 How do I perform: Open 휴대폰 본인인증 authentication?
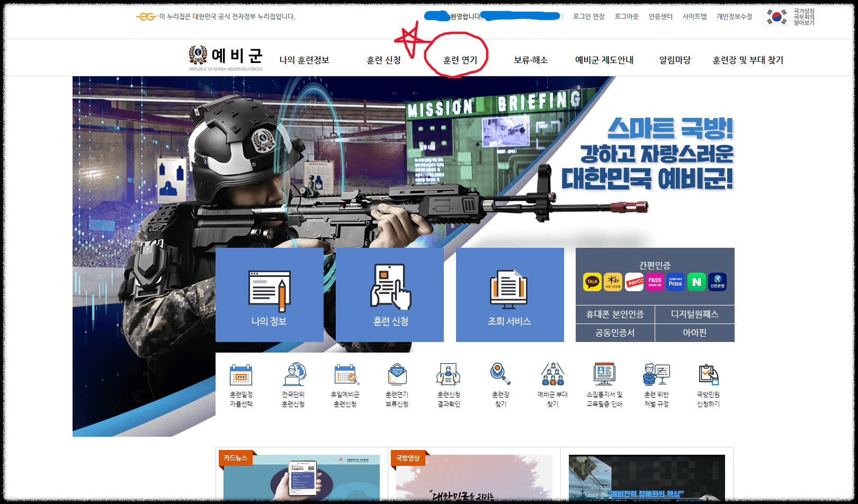pyautogui.click(x=615, y=314)
